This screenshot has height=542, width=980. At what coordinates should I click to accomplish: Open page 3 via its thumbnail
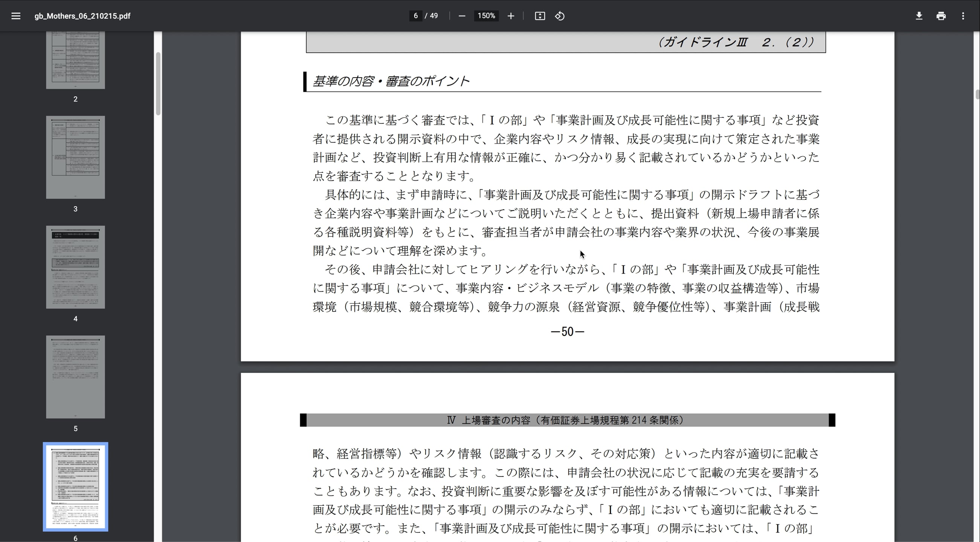click(75, 157)
